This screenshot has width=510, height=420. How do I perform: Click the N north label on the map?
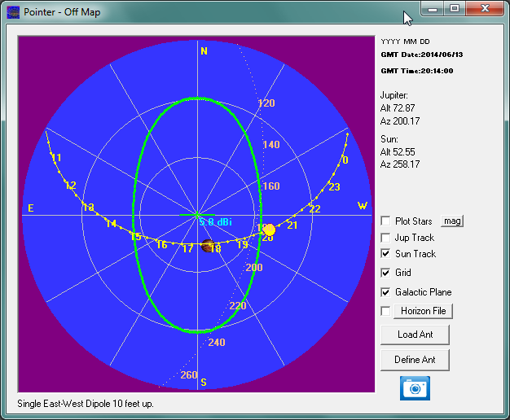204,51
